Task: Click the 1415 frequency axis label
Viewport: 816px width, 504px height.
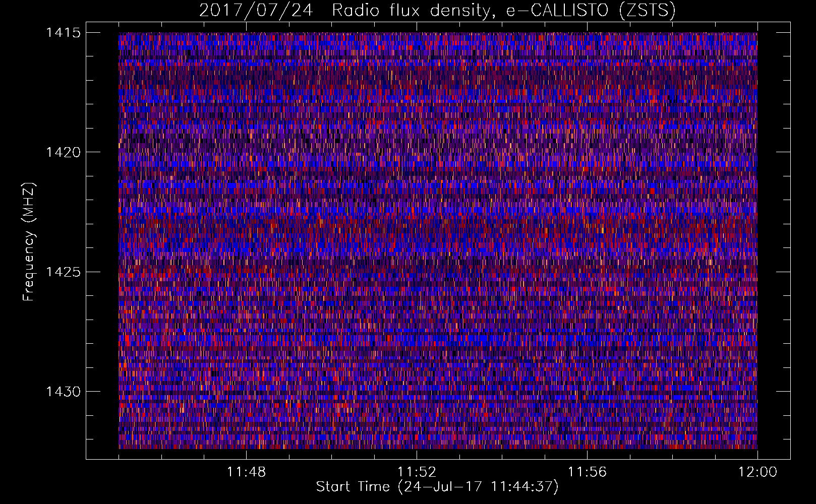Action: pos(64,33)
